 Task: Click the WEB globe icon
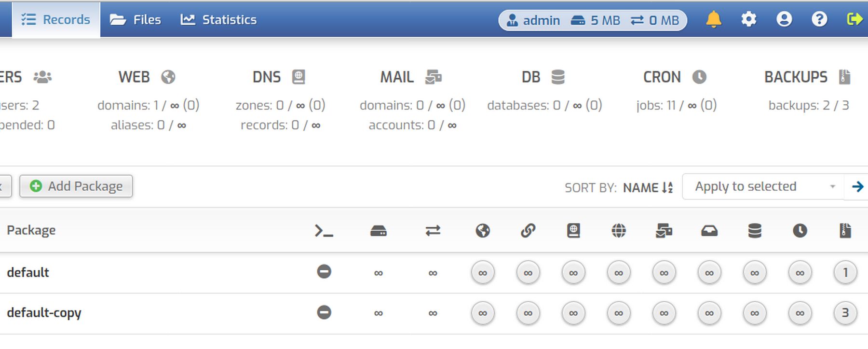pyautogui.click(x=168, y=77)
